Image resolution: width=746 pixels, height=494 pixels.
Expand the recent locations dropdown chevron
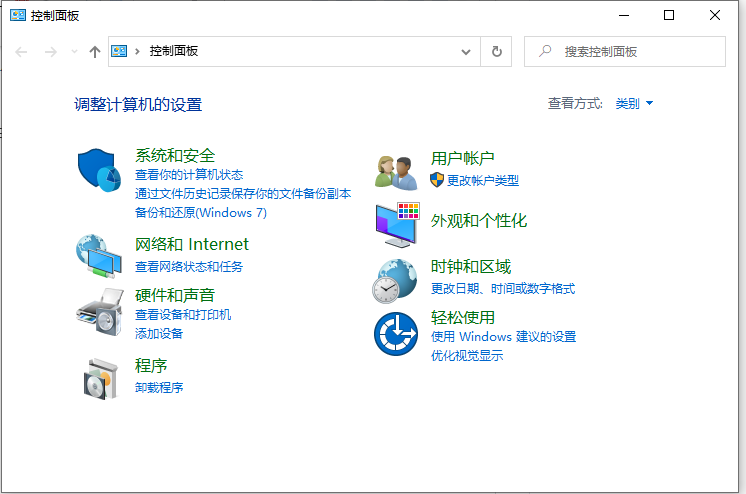[x=74, y=51]
